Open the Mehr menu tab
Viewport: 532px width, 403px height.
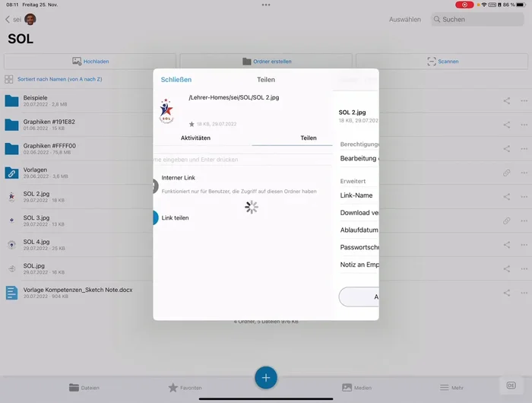447,387
